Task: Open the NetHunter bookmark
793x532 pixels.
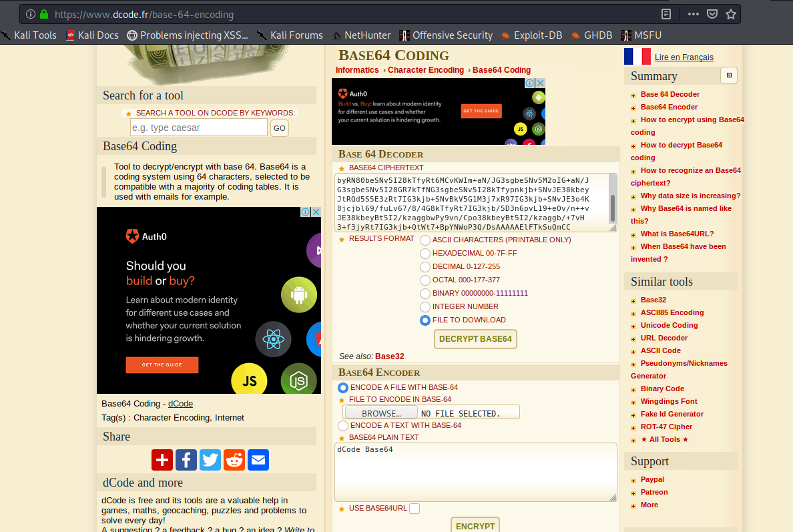Action: pos(367,35)
